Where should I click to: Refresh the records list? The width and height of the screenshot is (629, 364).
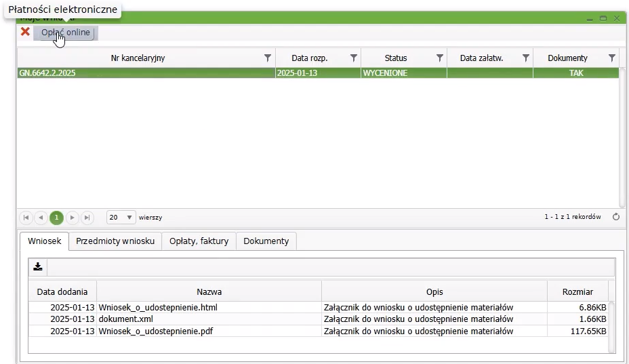[615, 218]
